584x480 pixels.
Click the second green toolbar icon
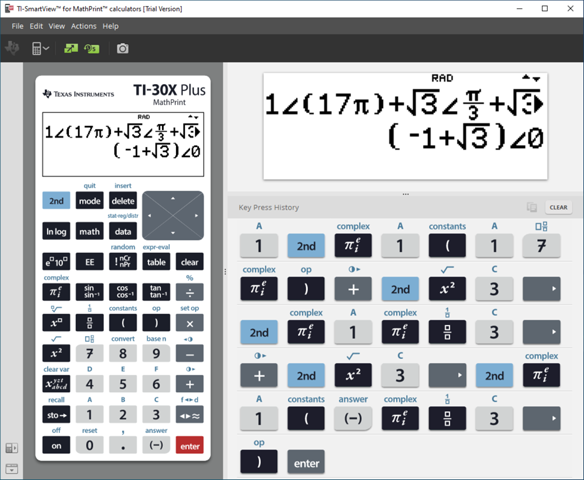pyautogui.click(x=92, y=48)
